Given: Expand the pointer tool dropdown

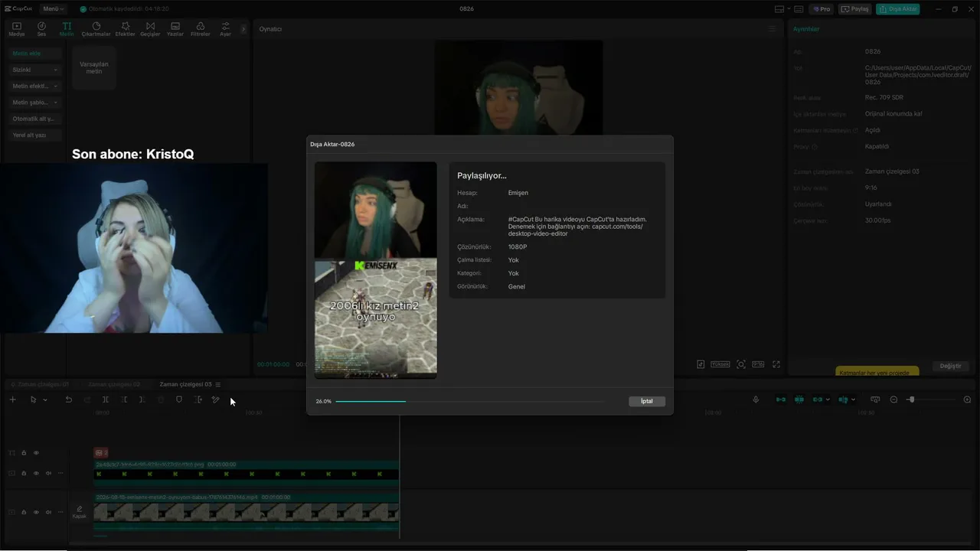Looking at the screenshot, I should [45, 399].
